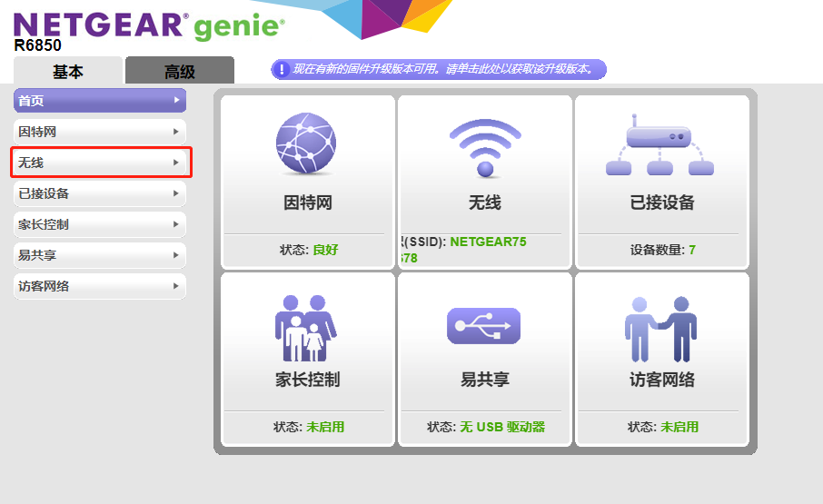Click the arrow on 访客网络 menu row

176,286
